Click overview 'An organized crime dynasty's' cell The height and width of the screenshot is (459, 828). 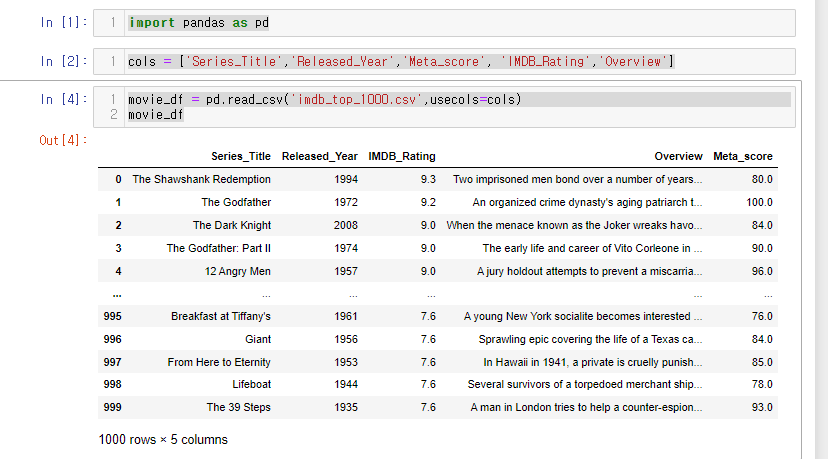(587, 202)
